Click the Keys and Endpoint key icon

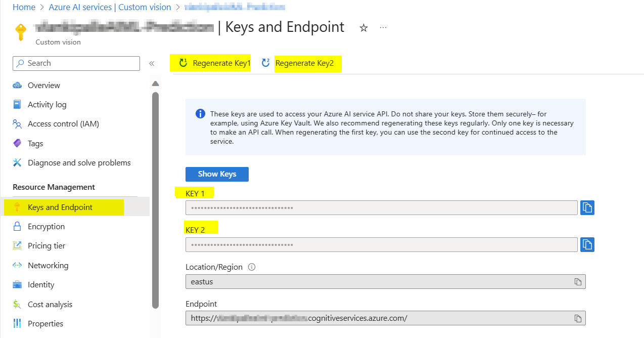17,207
